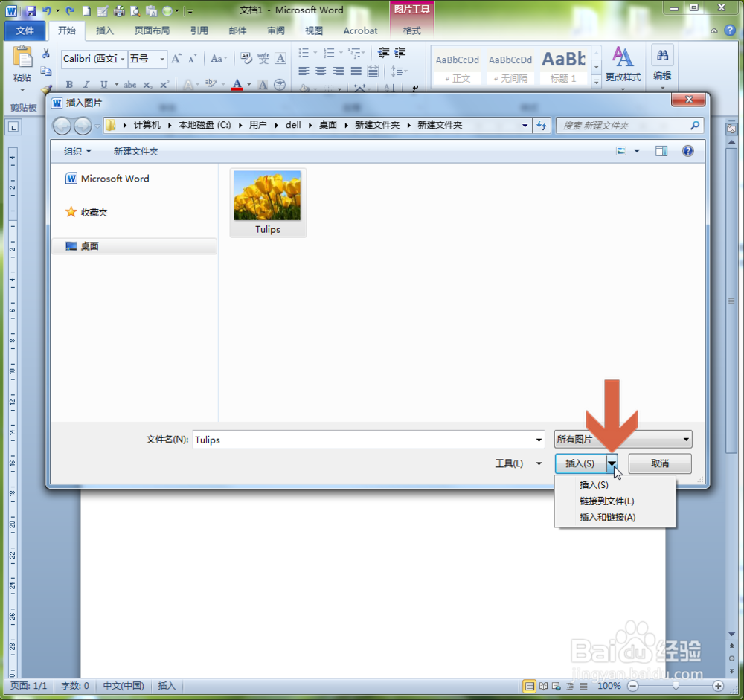744x700 pixels.
Task: Click the Increase Indent icon
Action: 400,52
